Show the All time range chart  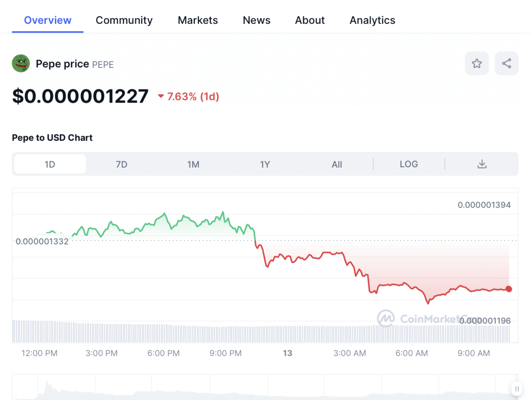click(x=337, y=164)
